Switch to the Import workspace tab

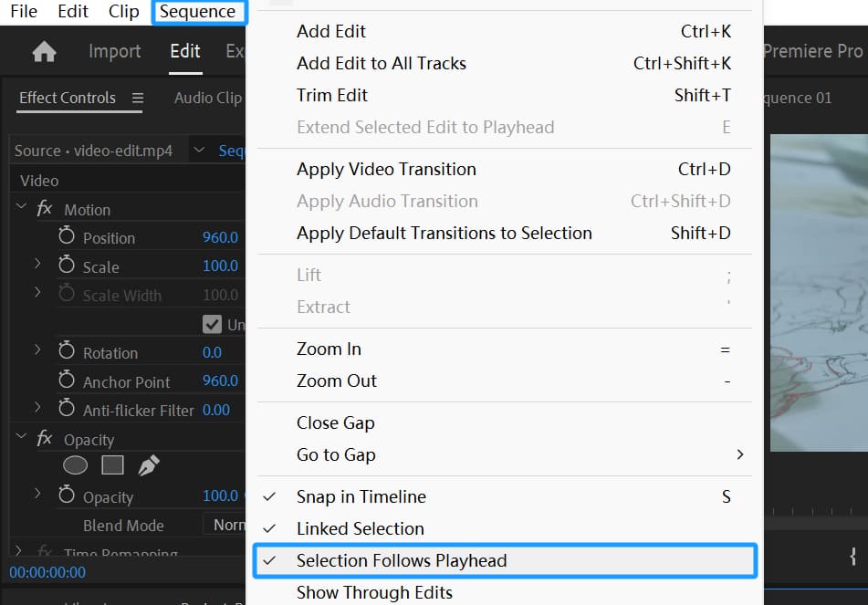pos(114,51)
